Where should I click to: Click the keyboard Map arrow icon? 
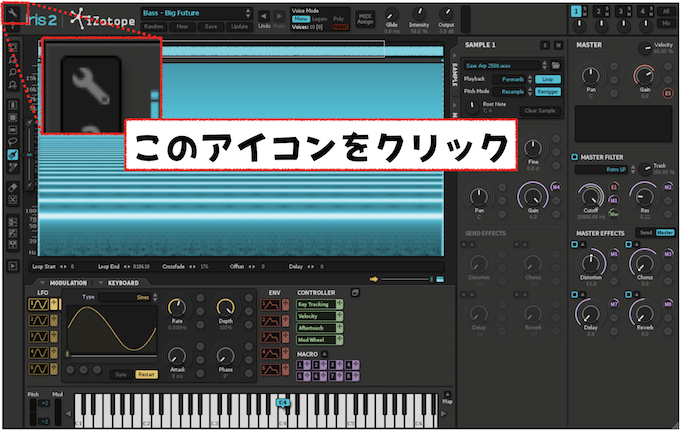click(x=448, y=394)
